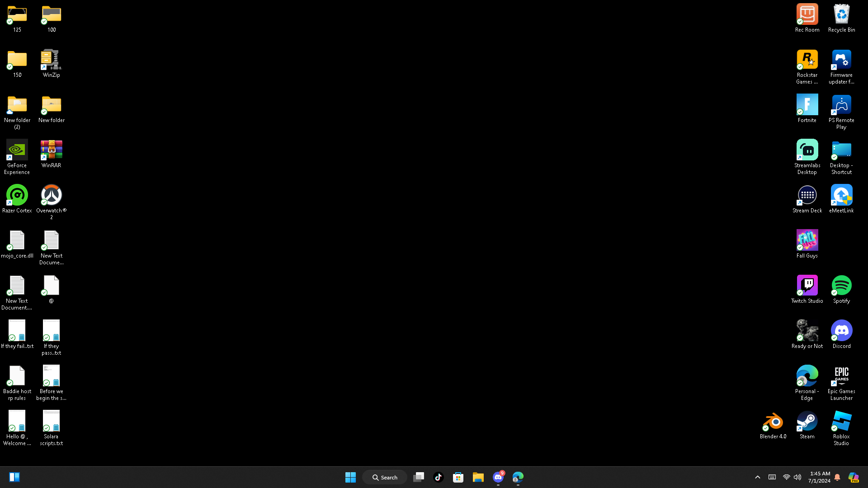Open the volume speaker control
Image resolution: width=868 pixels, height=488 pixels.
[797, 477]
